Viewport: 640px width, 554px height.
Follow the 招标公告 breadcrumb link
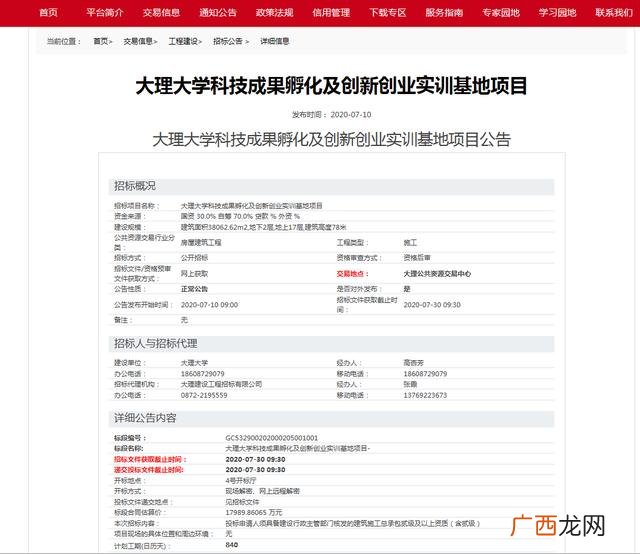pos(228,41)
